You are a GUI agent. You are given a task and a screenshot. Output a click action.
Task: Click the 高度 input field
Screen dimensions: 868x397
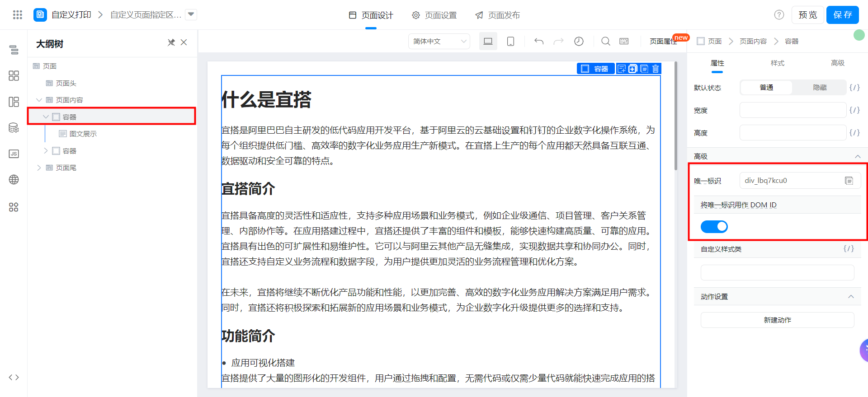click(x=793, y=133)
